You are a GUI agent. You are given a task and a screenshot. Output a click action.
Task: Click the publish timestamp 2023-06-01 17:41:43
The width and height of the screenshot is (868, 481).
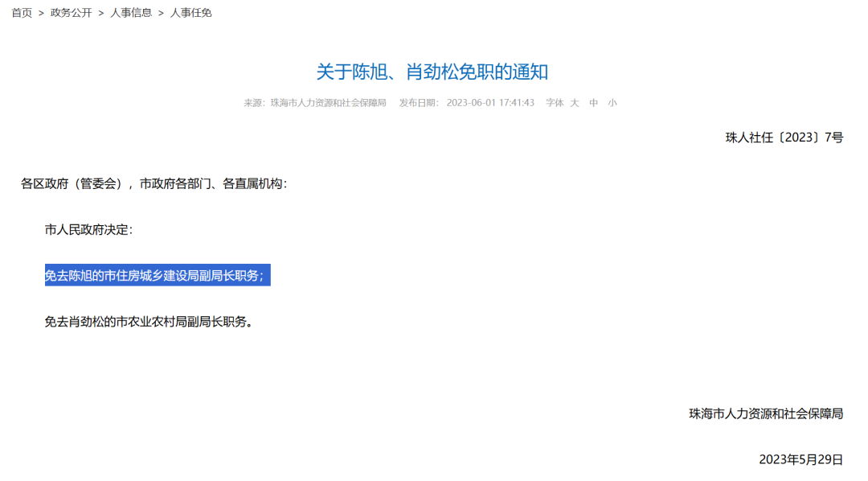click(x=490, y=103)
